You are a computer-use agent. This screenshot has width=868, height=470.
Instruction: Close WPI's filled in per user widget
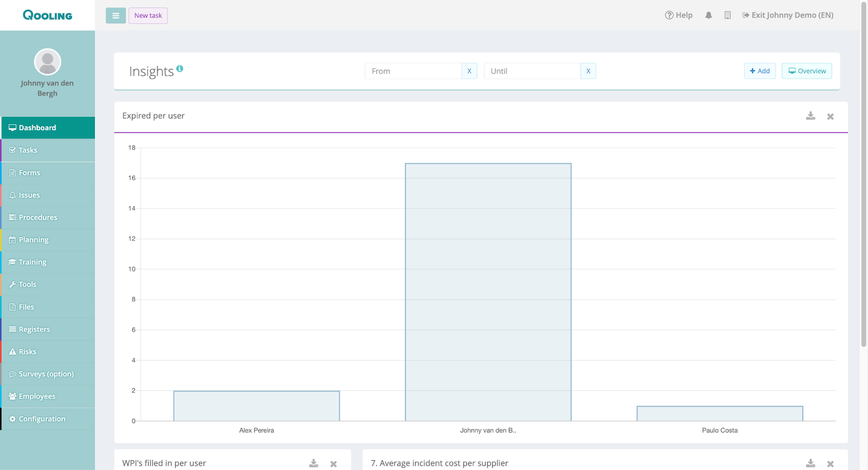334,464
